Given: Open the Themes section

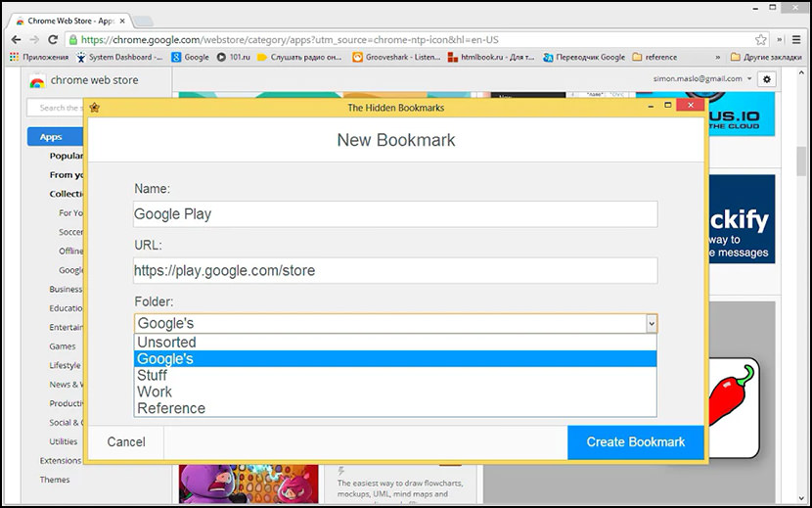Looking at the screenshot, I should (55, 480).
